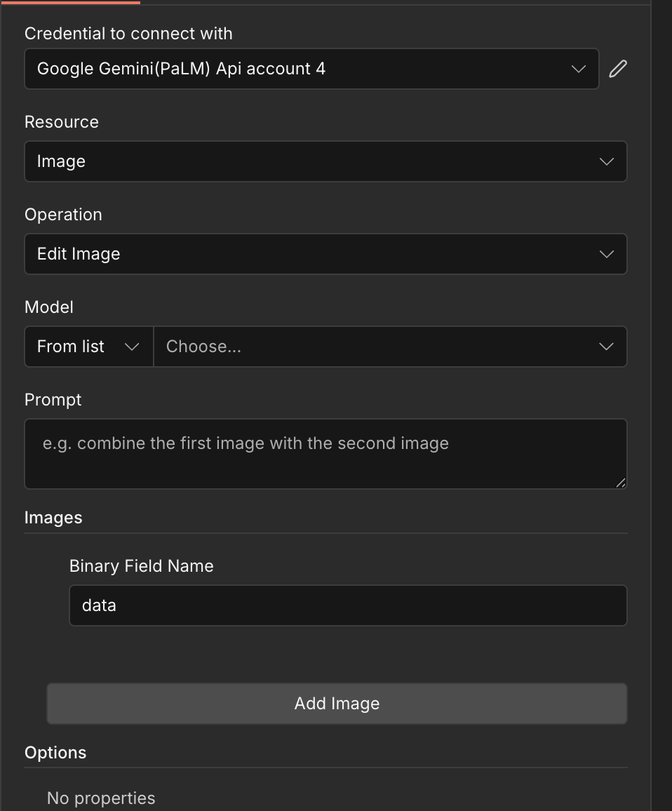Image resolution: width=672 pixels, height=811 pixels.
Task: Click the chevron arrow beside 'Choose...' model
Action: [607, 347]
